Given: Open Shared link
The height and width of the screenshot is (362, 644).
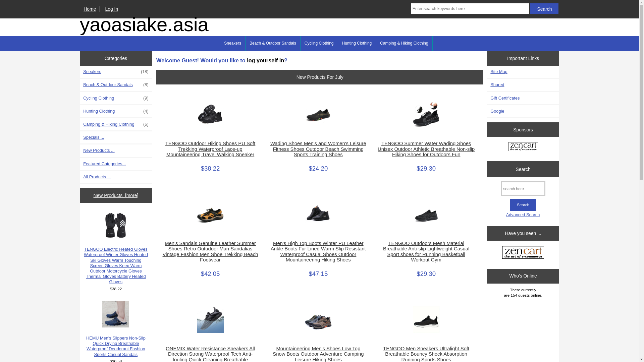Looking at the screenshot, I should 497,85.
